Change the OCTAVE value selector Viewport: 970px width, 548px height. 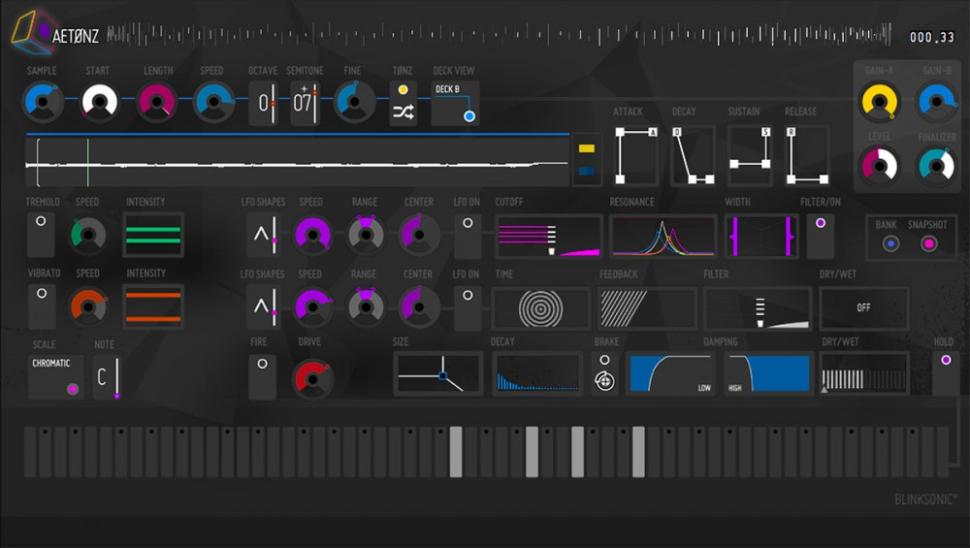click(266, 103)
